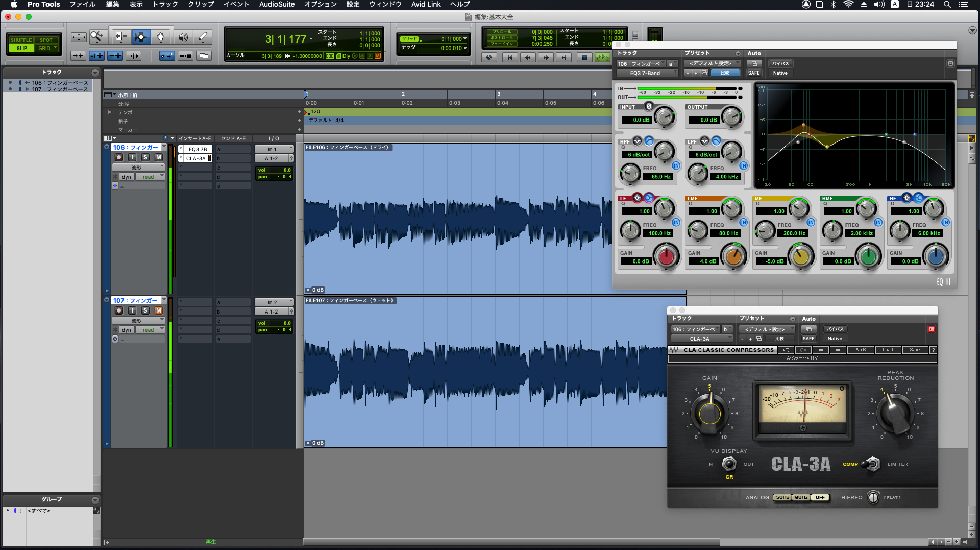
Task: Open GRID mode dropdown
Action: click(x=55, y=48)
